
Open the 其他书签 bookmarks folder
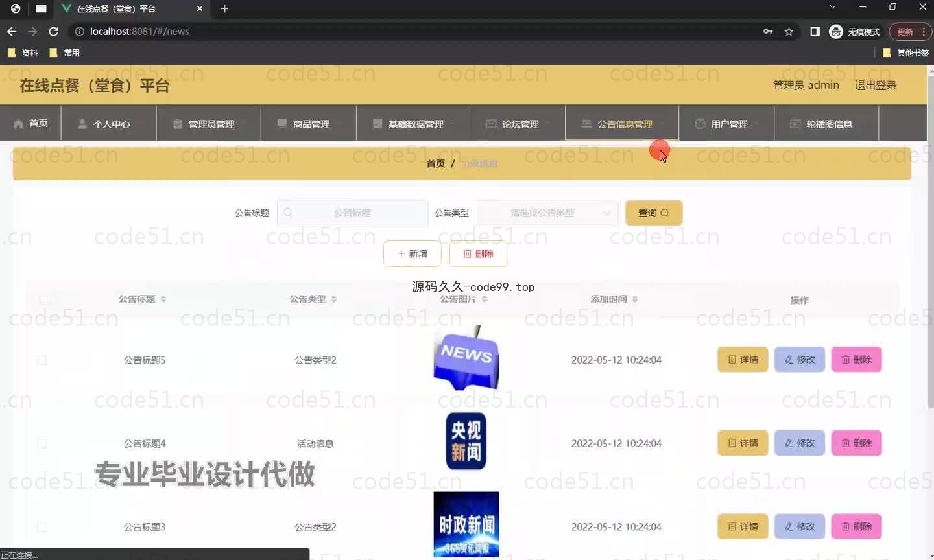pyautogui.click(x=905, y=52)
